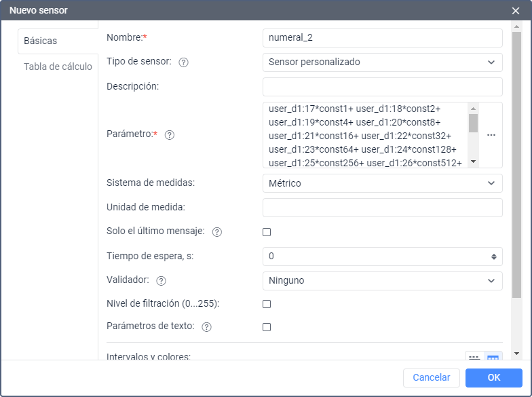Image resolution: width=532 pixels, height=397 pixels.
Task: Click the Tiempo de espera stepper arrows
Action: 493,257
